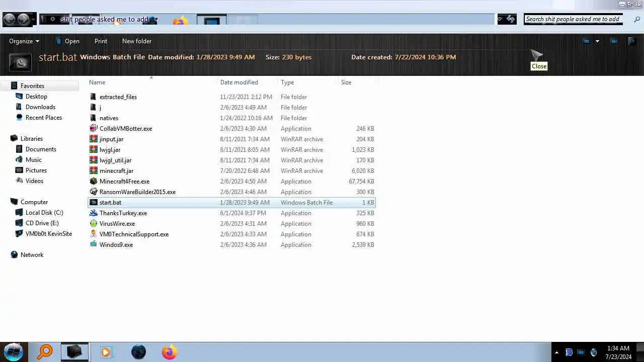Expand the view options dropdown arrow
The width and height of the screenshot is (644, 362).
597,41
